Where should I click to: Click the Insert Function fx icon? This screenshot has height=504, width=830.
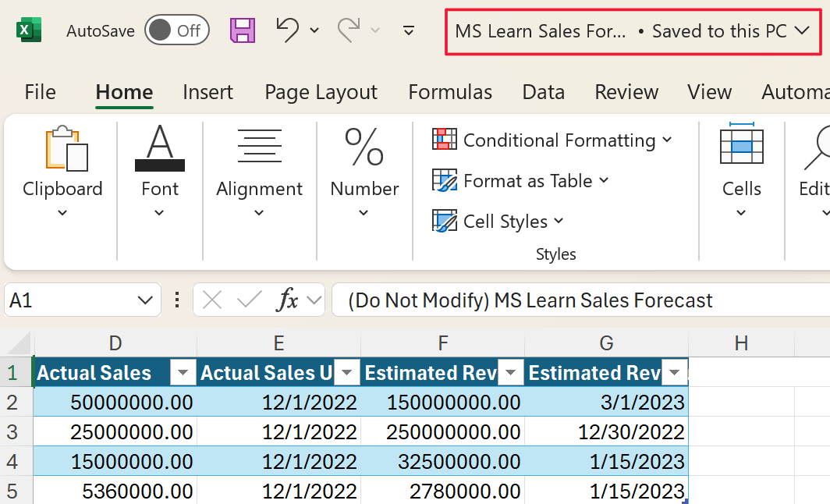click(287, 300)
